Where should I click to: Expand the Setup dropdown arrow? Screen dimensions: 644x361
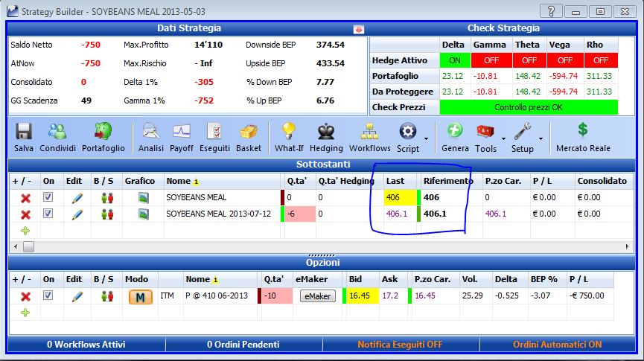541,138
